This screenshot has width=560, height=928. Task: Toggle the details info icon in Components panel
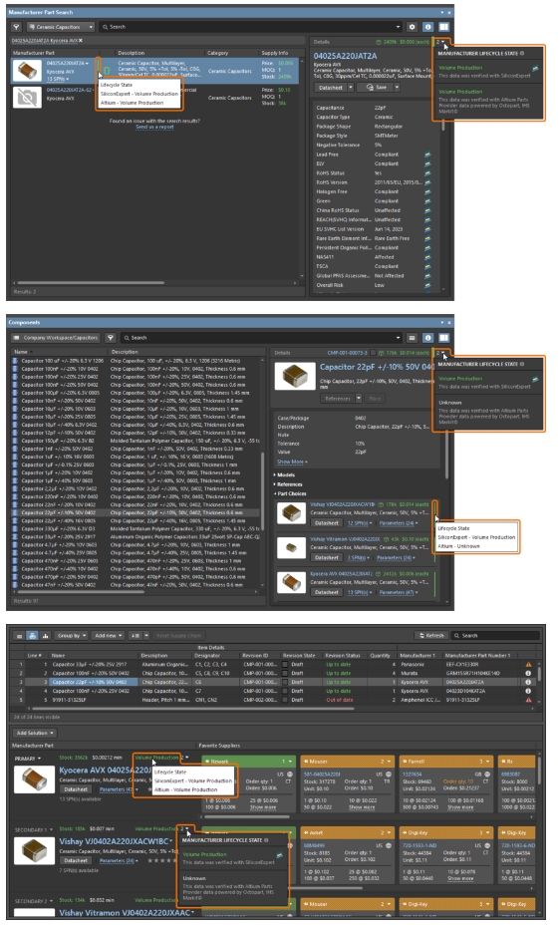coord(427,337)
